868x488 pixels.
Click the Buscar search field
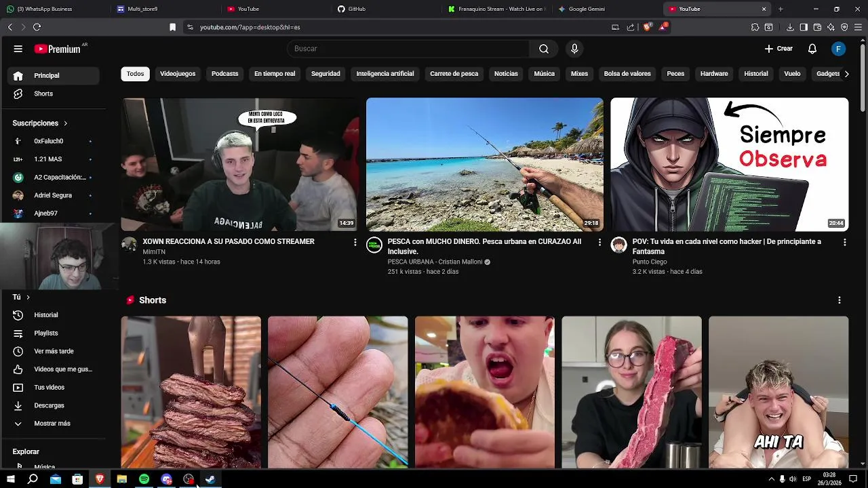click(408, 49)
